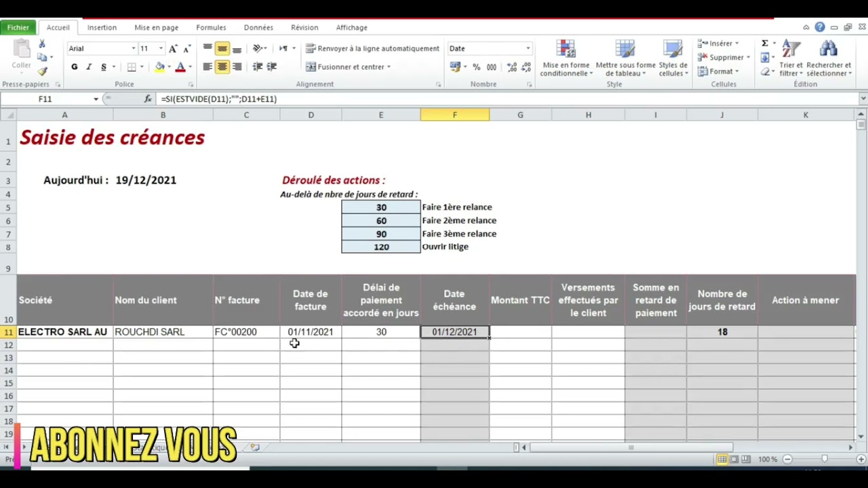Open the Date number format dropdown

528,49
